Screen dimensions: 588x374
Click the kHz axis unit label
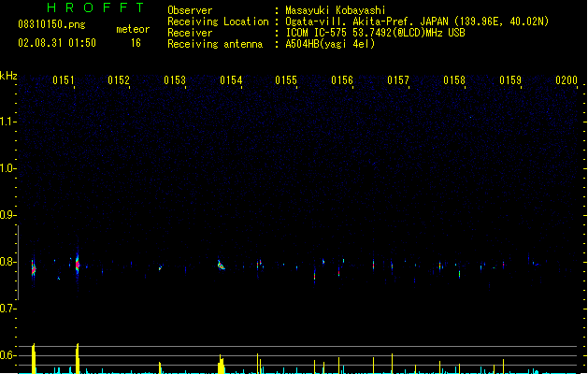[8, 76]
